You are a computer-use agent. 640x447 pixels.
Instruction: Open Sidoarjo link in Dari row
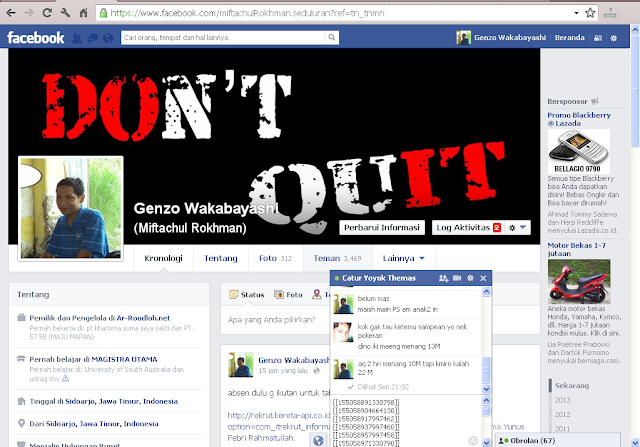[x=102, y=424]
